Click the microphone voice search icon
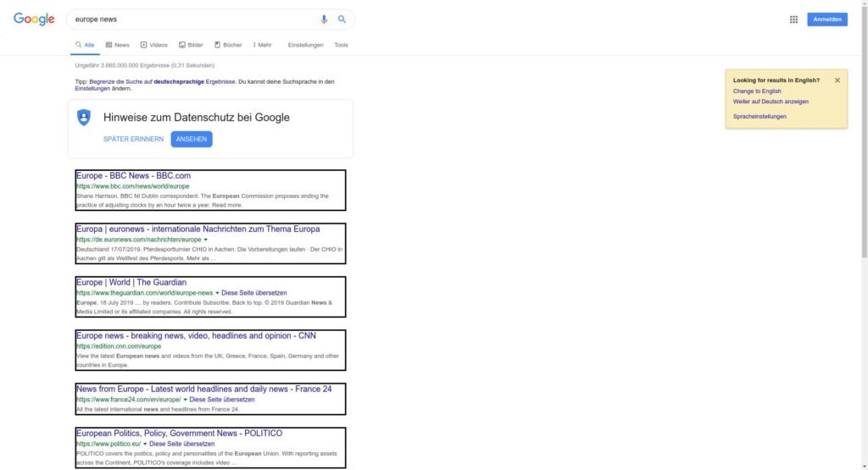 coord(324,19)
